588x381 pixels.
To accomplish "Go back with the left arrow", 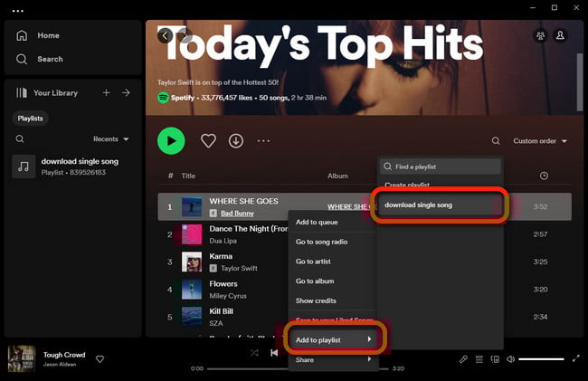I will click(x=165, y=35).
